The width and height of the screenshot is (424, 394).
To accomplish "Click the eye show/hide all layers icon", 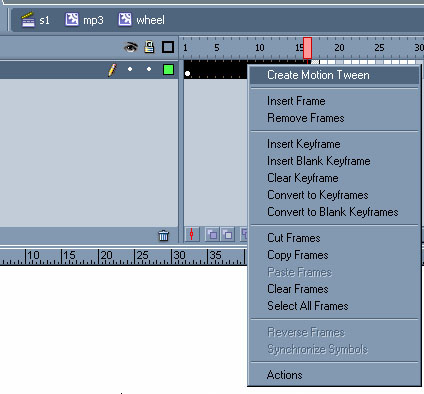I will (x=131, y=47).
